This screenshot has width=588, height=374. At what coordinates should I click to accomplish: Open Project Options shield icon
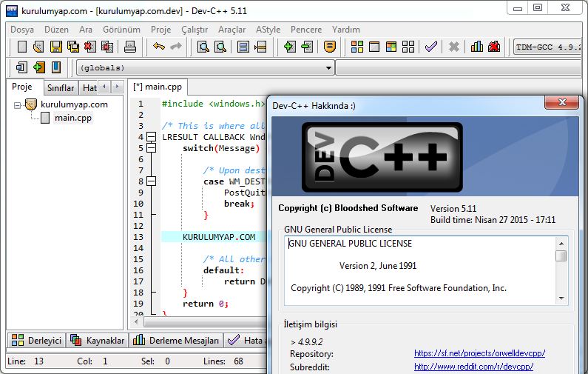point(330,47)
